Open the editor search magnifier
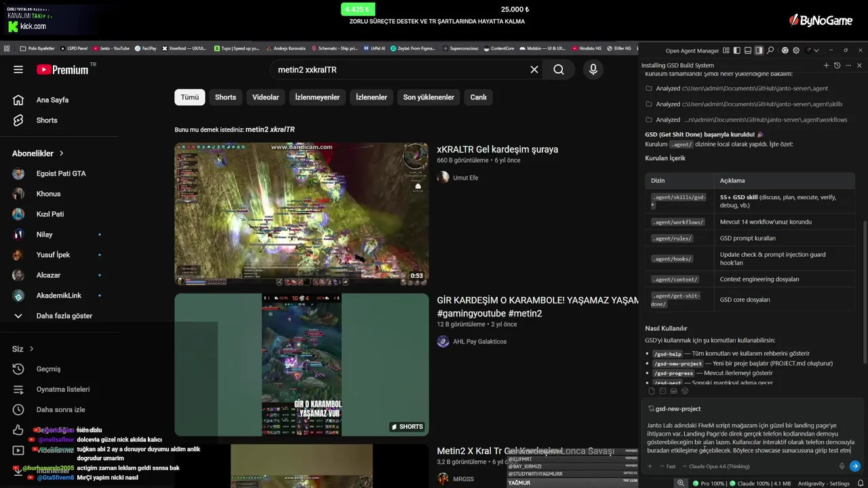 point(770,50)
